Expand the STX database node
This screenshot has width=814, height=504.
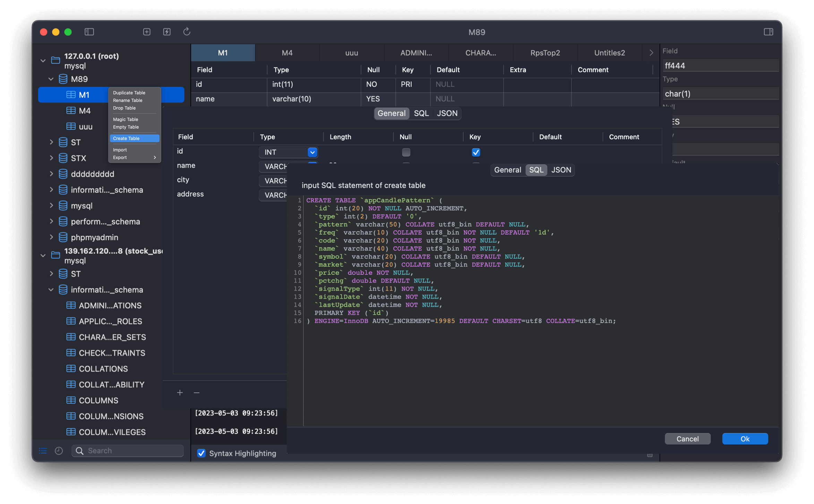(51, 158)
